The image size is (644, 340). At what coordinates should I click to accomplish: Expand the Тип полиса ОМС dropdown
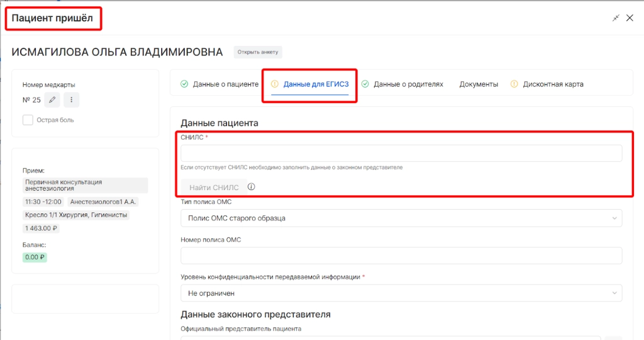point(401,218)
